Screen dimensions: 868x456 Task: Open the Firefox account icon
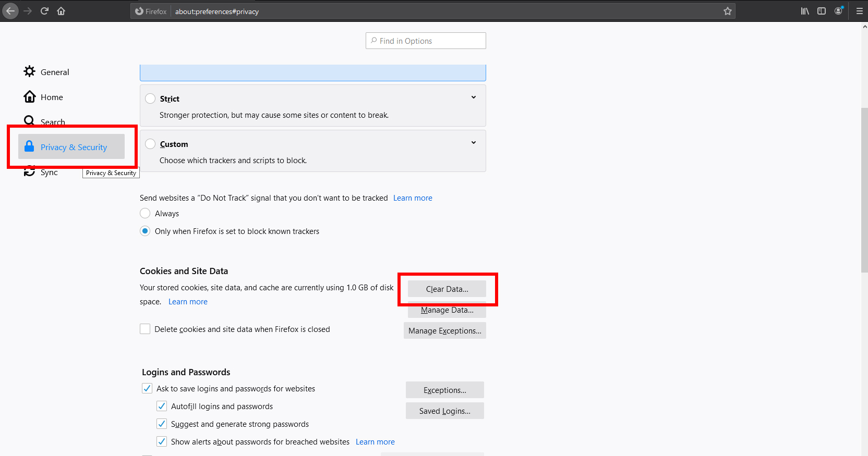pos(838,11)
